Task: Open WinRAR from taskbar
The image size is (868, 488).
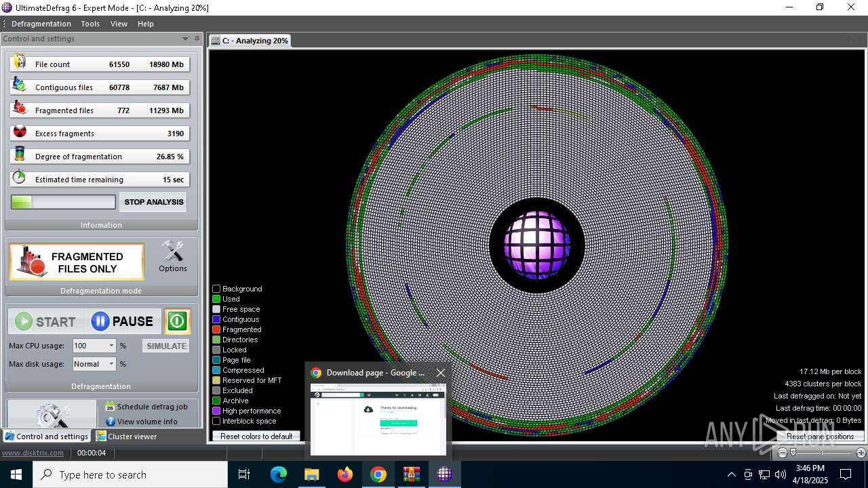Action: pyautogui.click(x=412, y=474)
